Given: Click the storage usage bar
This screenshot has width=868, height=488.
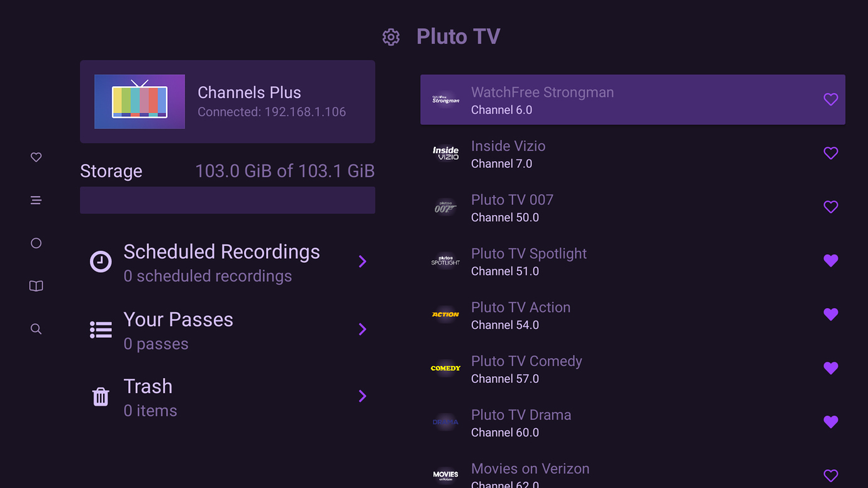Looking at the screenshot, I should (227, 200).
